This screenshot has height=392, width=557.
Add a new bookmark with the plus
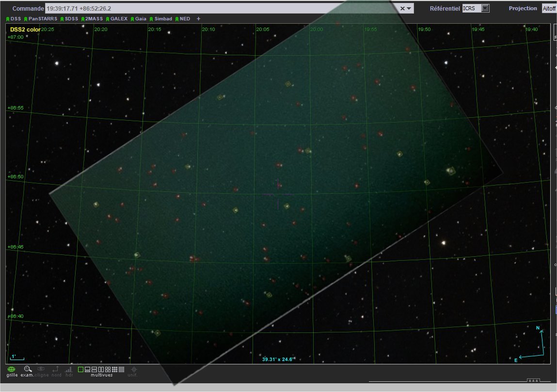199,19
